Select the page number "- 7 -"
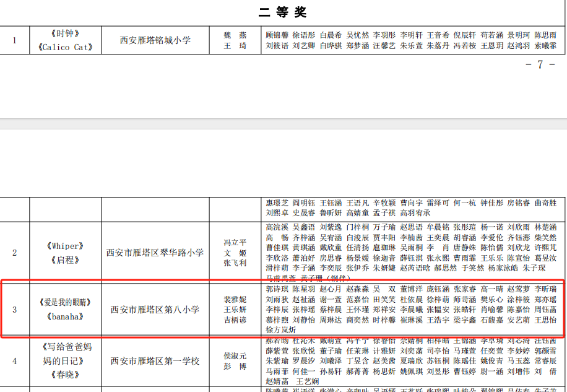567x392 pixels. [x=540, y=65]
